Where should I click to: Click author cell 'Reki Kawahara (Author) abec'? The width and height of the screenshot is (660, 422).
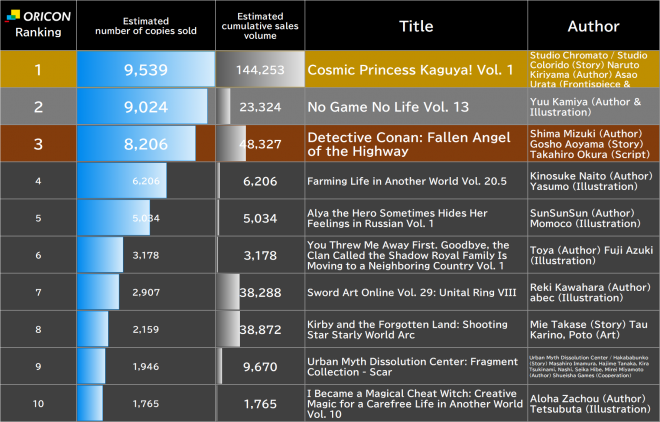tap(591, 292)
